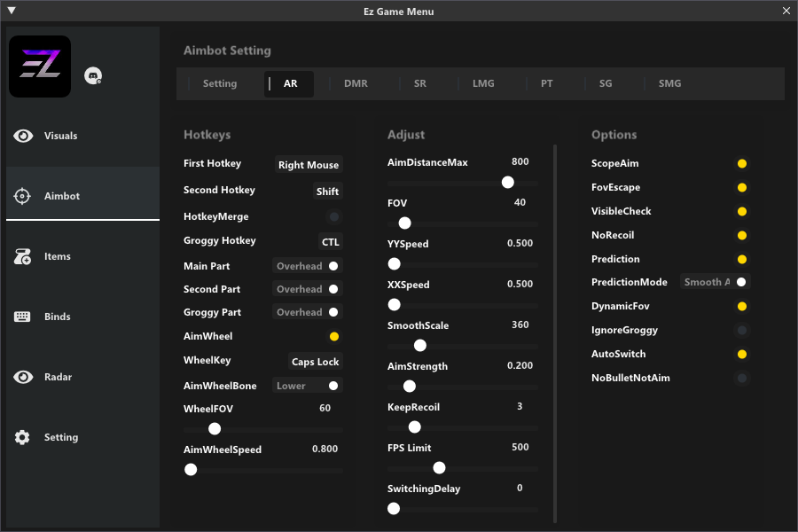Click the KeepRecoil slider knob
798x532 pixels.
point(415,427)
